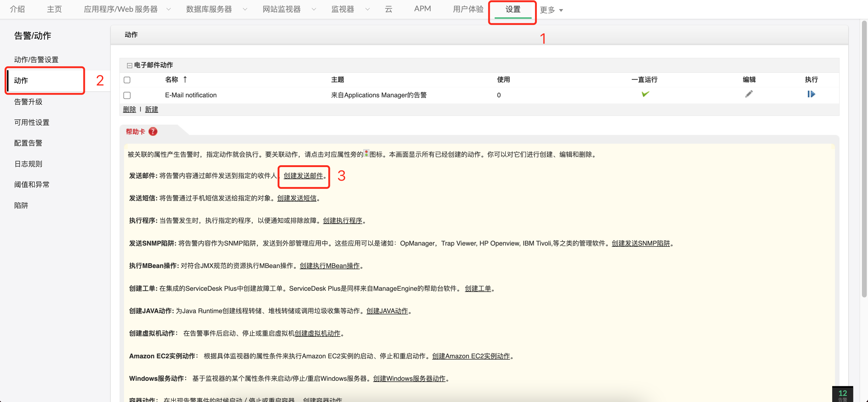Open 告警升级 in the sidebar
This screenshot has height=402, width=868.
pyautogui.click(x=28, y=102)
